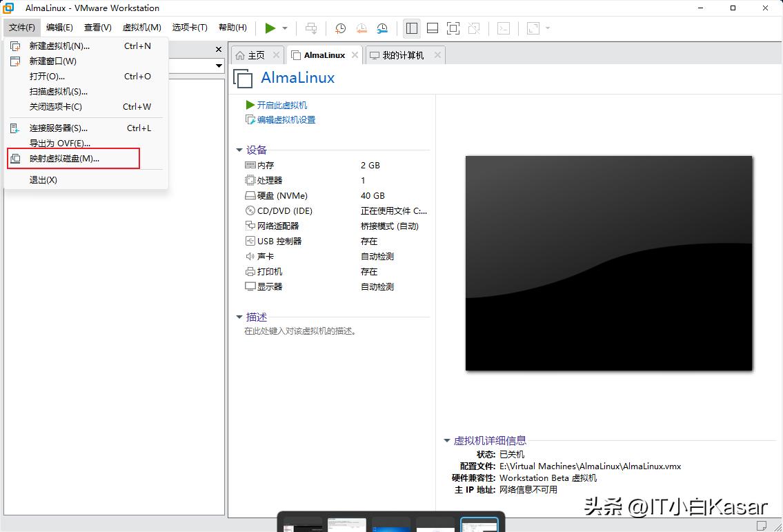This screenshot has height=532, width=783.
Task: Switch to the 主页 tab
Action: pos(257,55)
